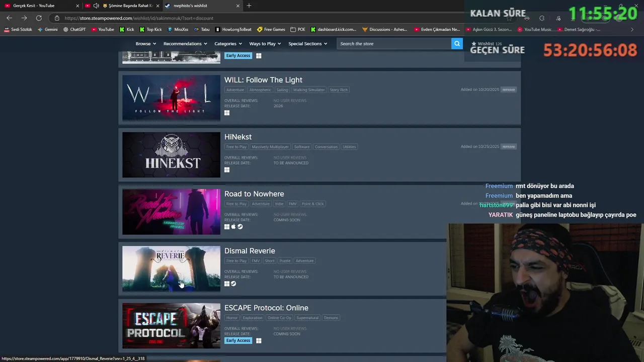Click the SteamOS icon under Dismal Reverie
Screen dimensions: 644x362
pos(233,284)
